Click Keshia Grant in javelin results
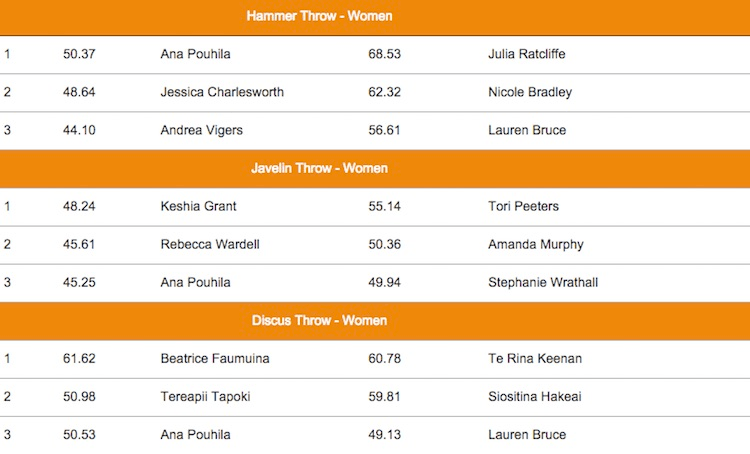The image size is (750, 454). (x=198, y=206)
